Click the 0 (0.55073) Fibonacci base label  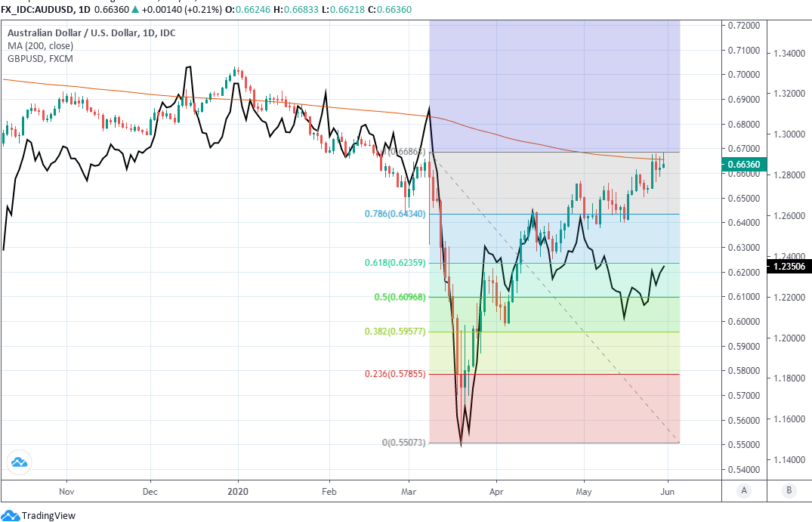[x=401, y=443]
